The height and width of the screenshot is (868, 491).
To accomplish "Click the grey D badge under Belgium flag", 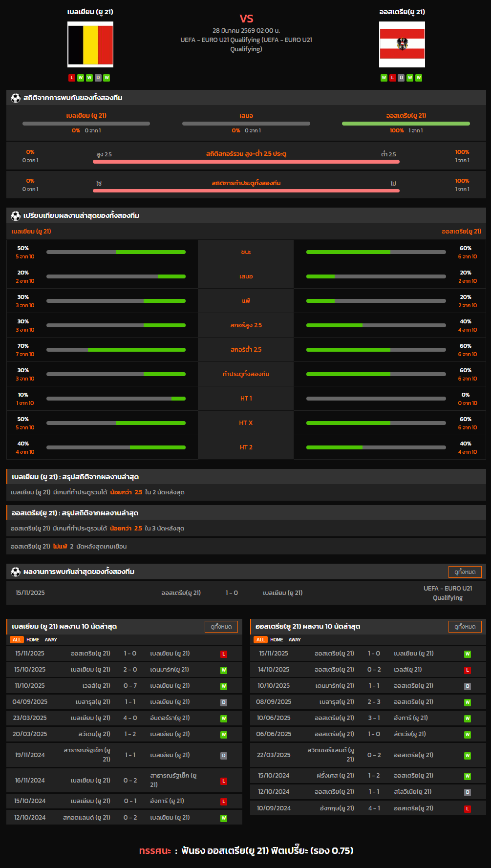I will point(98,78).
